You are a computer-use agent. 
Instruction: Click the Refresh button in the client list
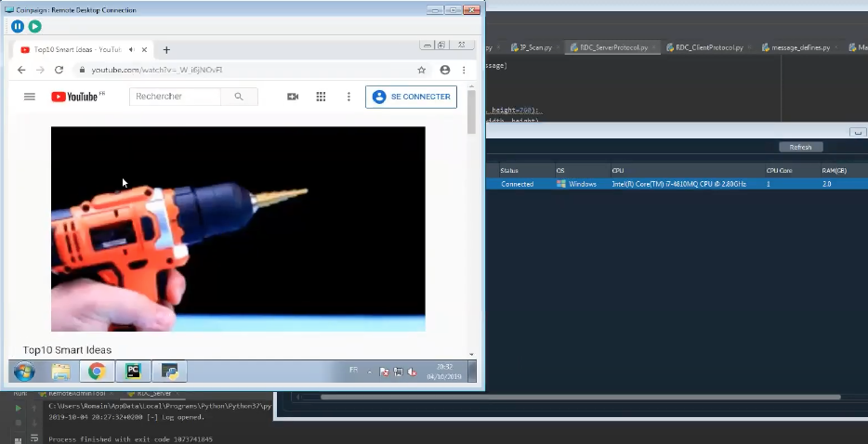coord(800,147)
